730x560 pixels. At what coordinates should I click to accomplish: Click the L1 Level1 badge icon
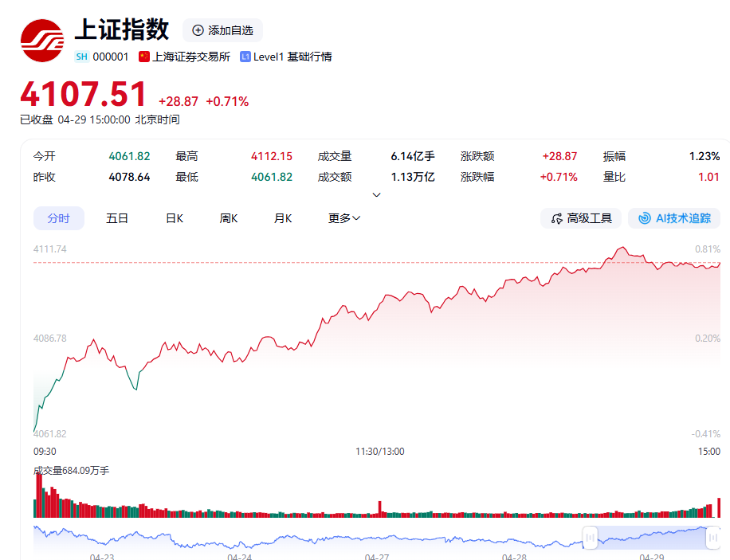(245, 57)
